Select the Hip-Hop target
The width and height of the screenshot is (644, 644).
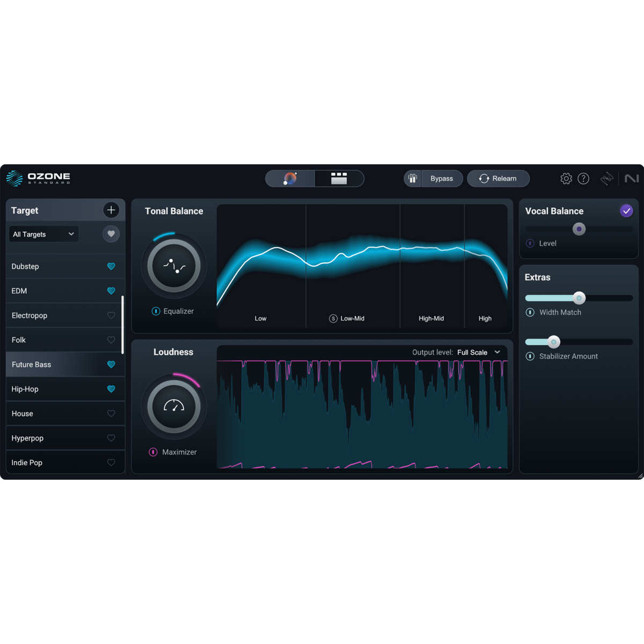[65, 389]
